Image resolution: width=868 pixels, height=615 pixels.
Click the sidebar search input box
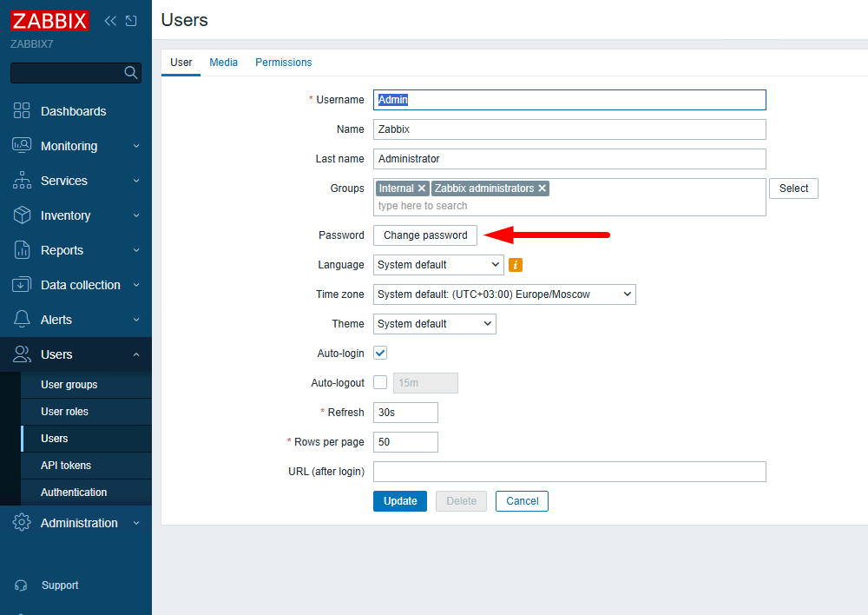pyautogui.click(x=76, y=73)
